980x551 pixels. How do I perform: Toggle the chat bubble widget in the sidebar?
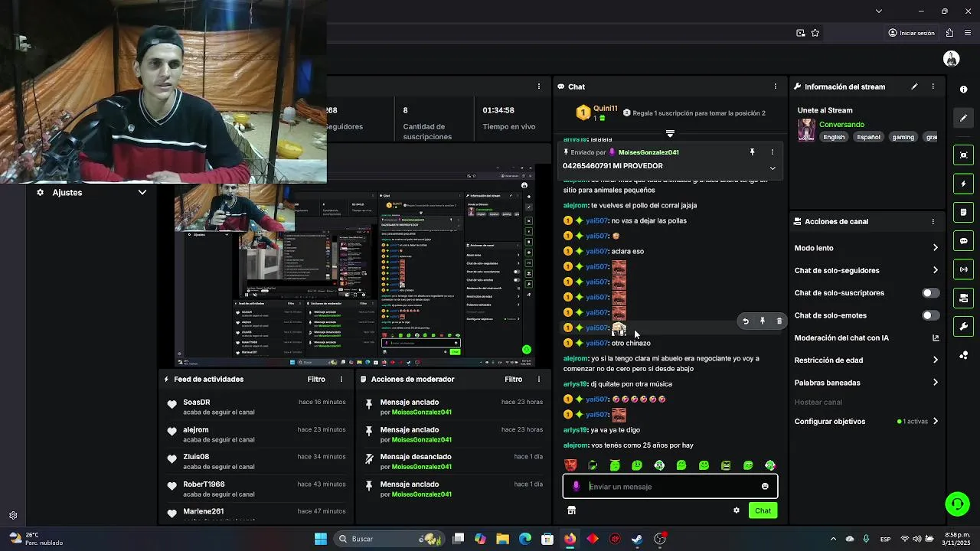pyautogui.click(x=963, y=240)
